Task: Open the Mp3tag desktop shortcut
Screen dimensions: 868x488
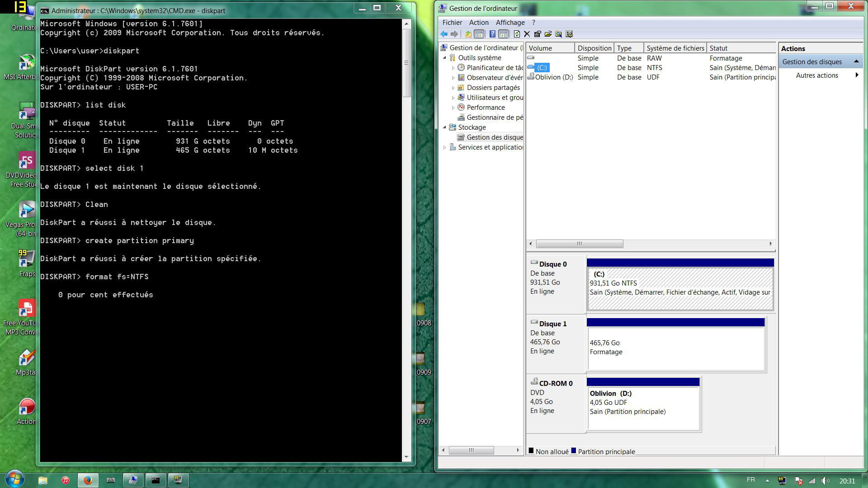Action: [26, 362]
